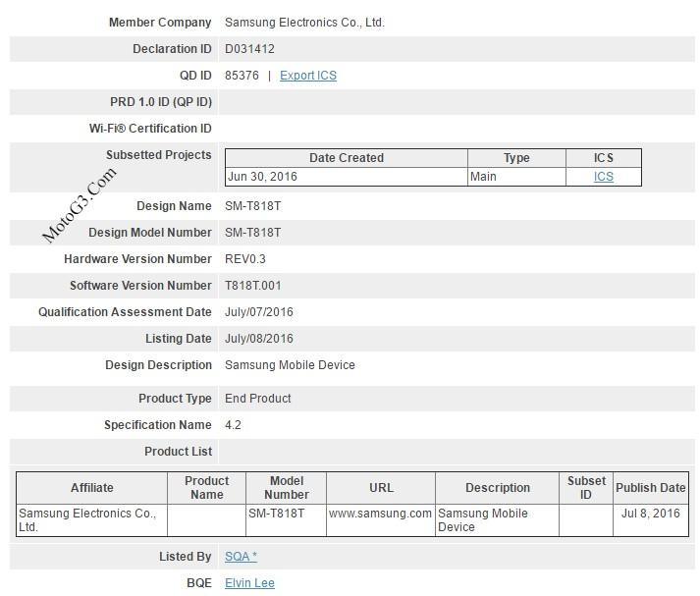Open the ICS link in Subsetted Projects table

[603, 177]
